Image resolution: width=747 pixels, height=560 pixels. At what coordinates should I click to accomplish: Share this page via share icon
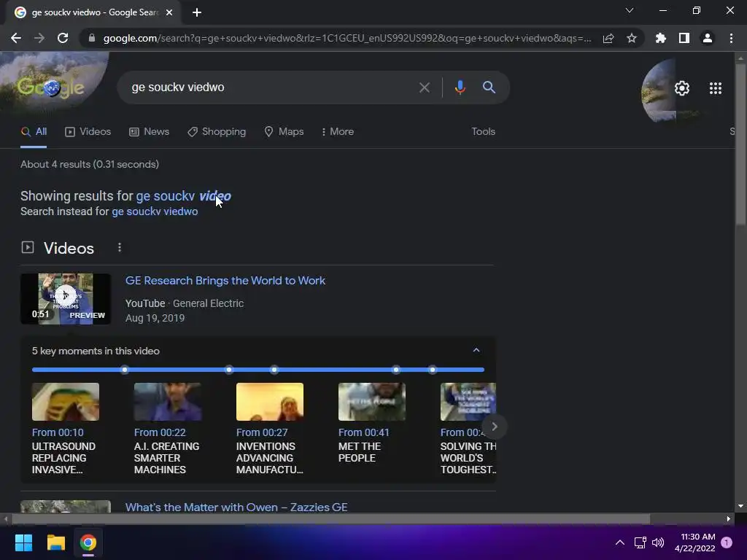coord(608,38)
